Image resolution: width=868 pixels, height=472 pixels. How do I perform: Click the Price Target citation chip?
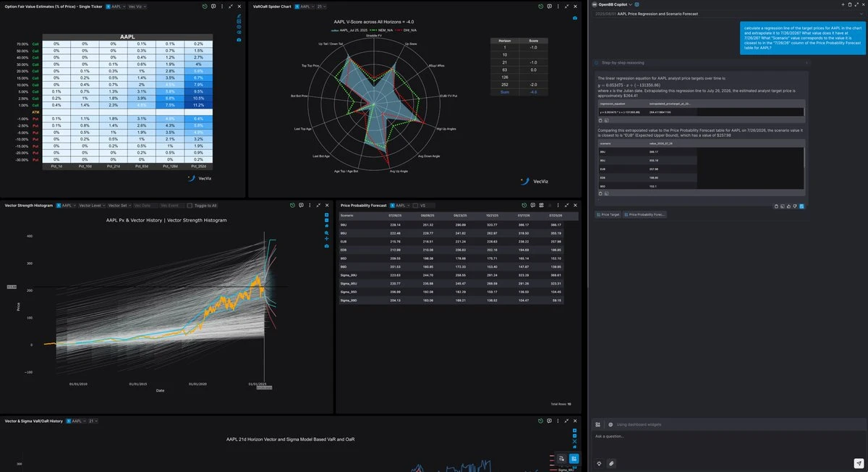(608, 215)
